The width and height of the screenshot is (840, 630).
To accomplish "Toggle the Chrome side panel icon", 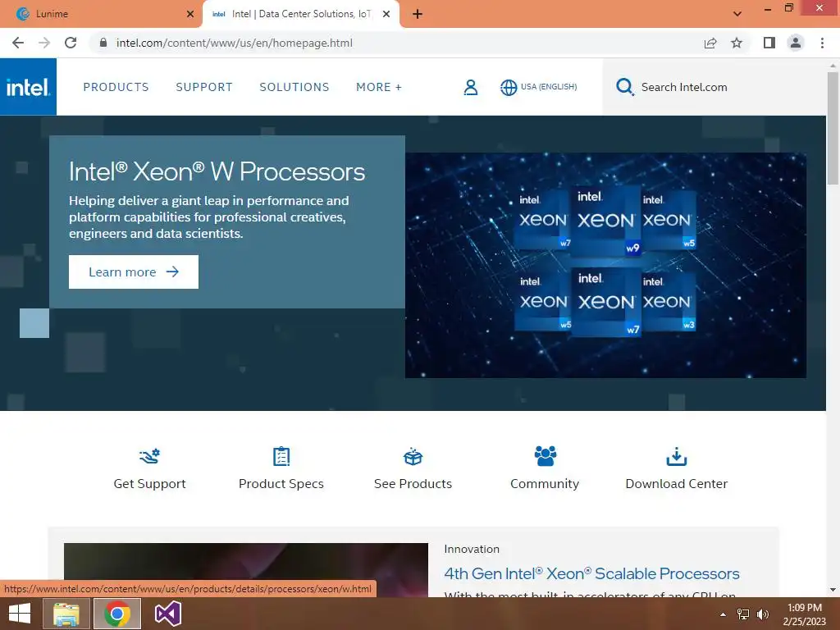I will 769,43.
